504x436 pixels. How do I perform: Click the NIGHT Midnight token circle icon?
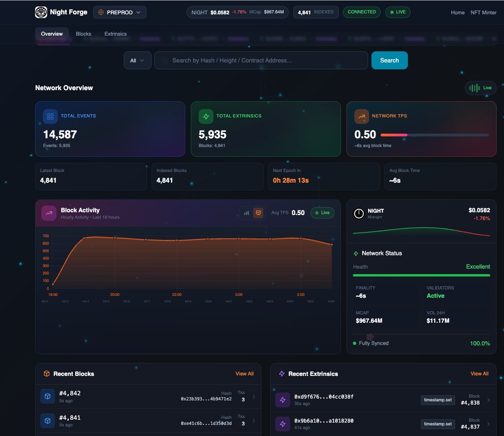(359, 213)
